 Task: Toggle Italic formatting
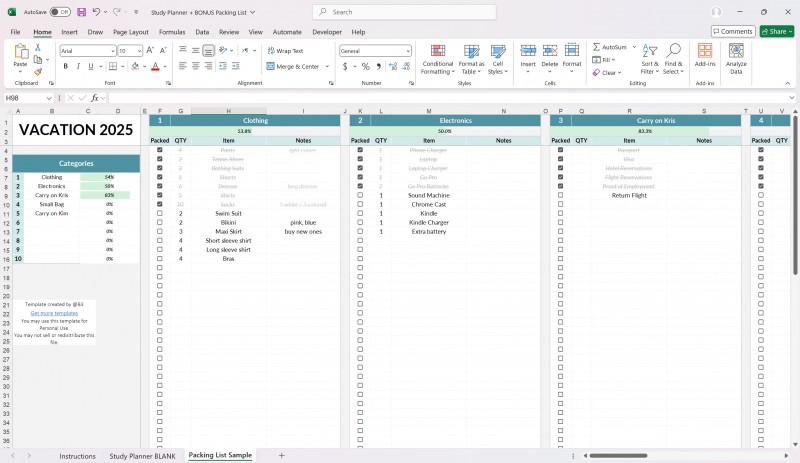pos(78,66)
